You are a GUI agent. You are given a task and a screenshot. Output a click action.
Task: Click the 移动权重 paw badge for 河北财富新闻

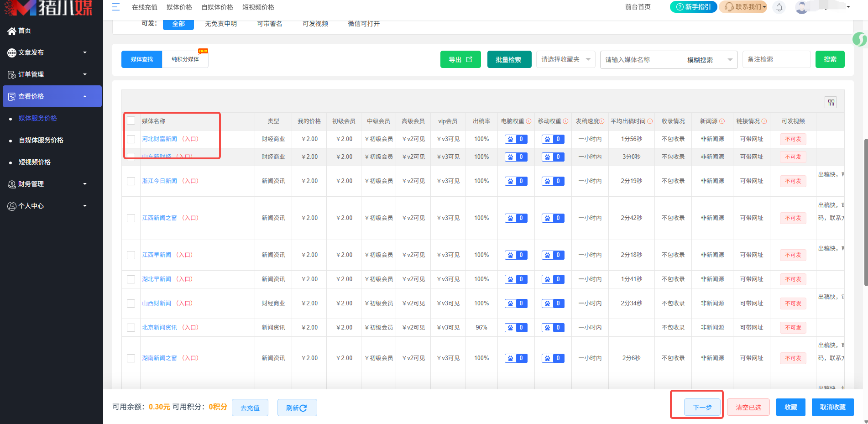[x=553, y=139]
